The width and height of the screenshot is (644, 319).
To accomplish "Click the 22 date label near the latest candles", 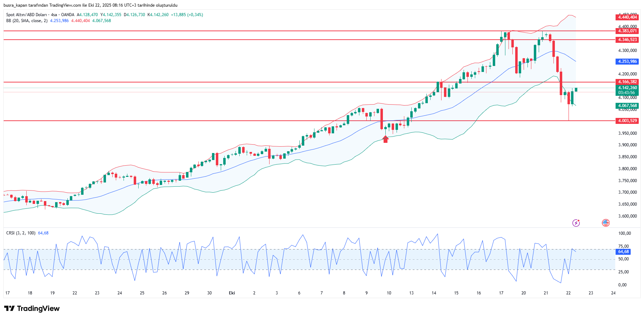I will click(x=568, y=293).
